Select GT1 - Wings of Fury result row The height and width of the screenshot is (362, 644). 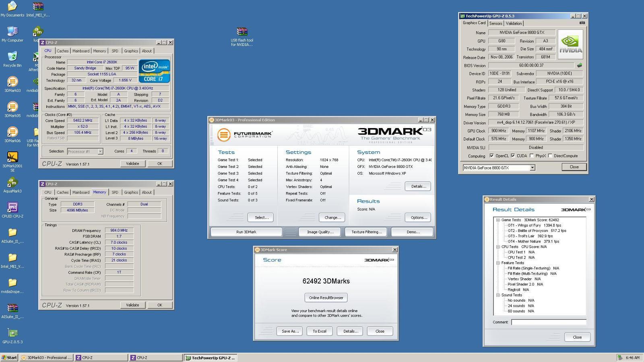pos(534,225)
